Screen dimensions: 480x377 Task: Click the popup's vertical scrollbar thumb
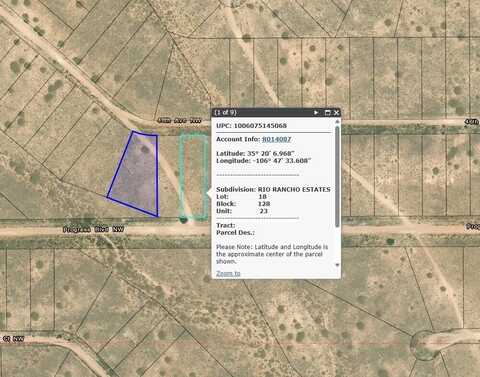(337, 177)
